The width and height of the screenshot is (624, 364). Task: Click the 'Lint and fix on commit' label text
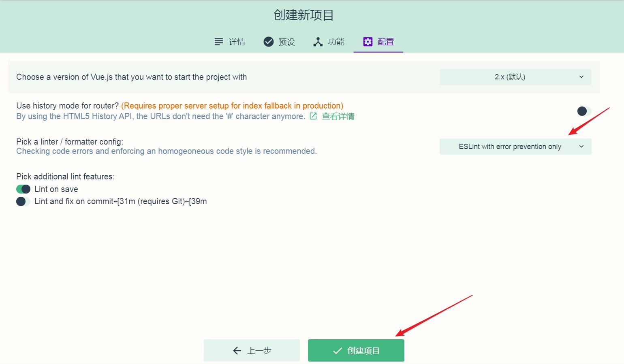[121, 201]
